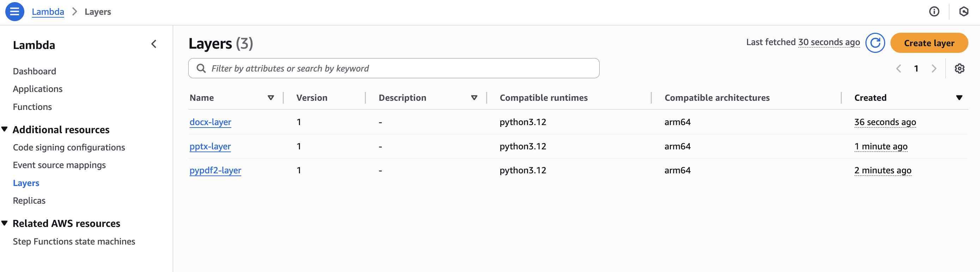This screenshot has width=980, height=272.
Task: Click the Lambda sidebar heading
Action: click(x=34, y=45)
